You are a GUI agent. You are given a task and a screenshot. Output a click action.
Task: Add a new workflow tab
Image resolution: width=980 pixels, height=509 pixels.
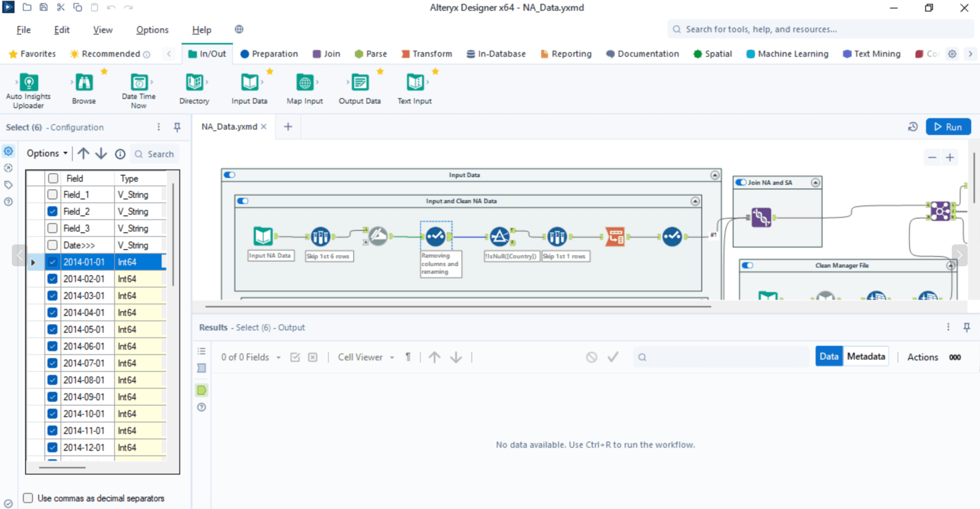[288, 126]
